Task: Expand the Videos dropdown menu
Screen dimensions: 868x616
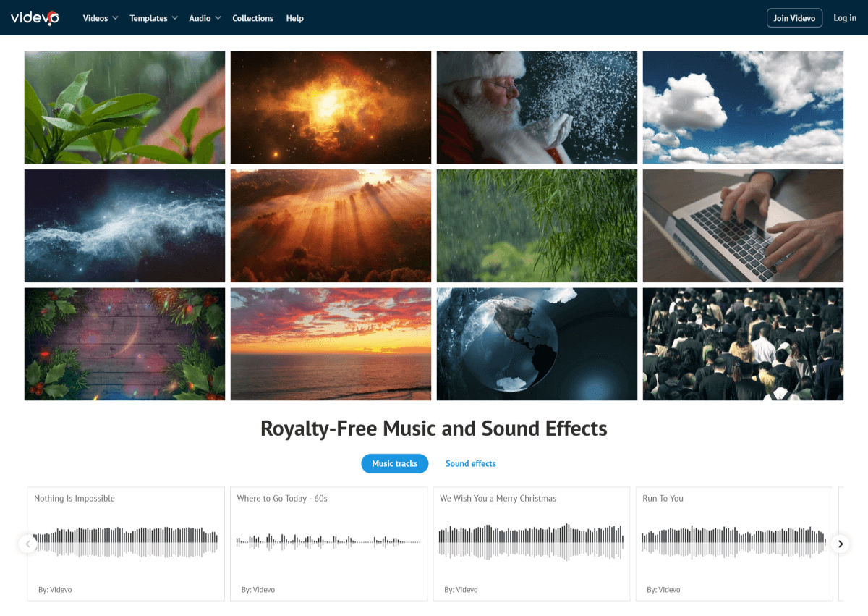Action: pos(101,18)
